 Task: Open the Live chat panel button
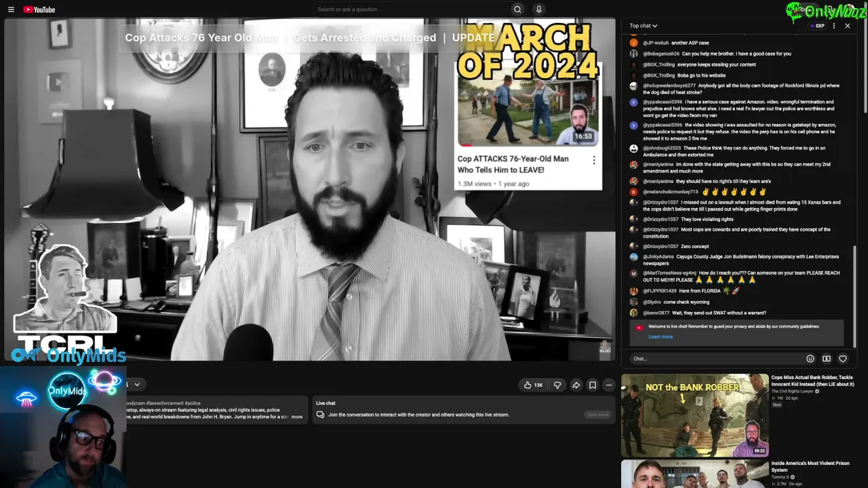pos(597,415)
